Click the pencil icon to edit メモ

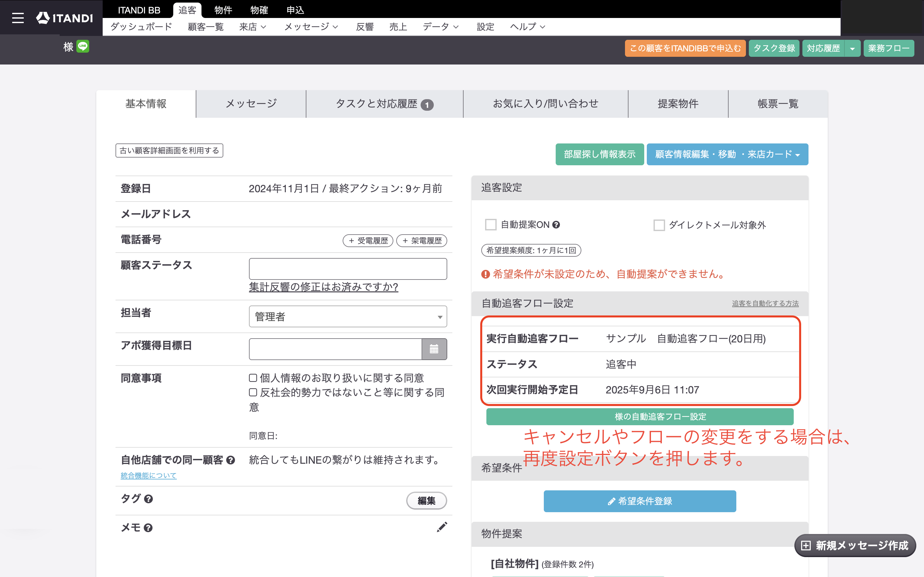(442, 527)
